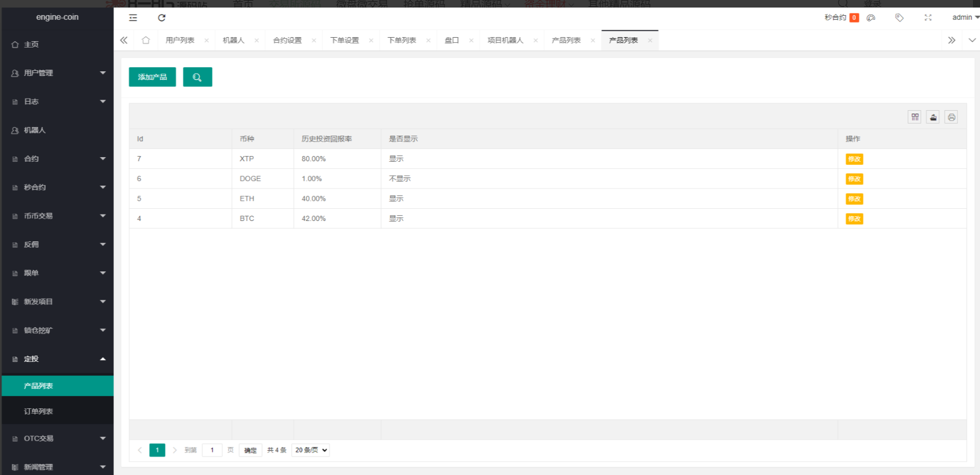Click the tag note icon in header
This screenshot has height=475, width=980.
click(x=899, y=17)
